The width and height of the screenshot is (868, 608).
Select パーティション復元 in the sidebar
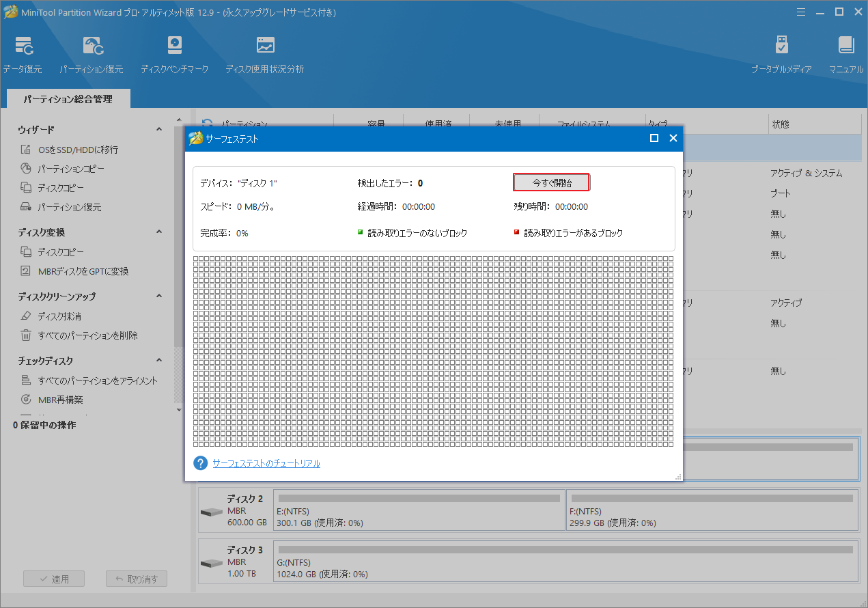61,207
